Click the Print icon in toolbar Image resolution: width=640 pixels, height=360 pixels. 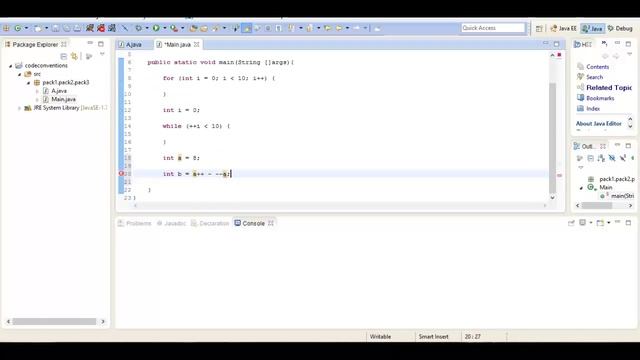[x=77, y=28]
